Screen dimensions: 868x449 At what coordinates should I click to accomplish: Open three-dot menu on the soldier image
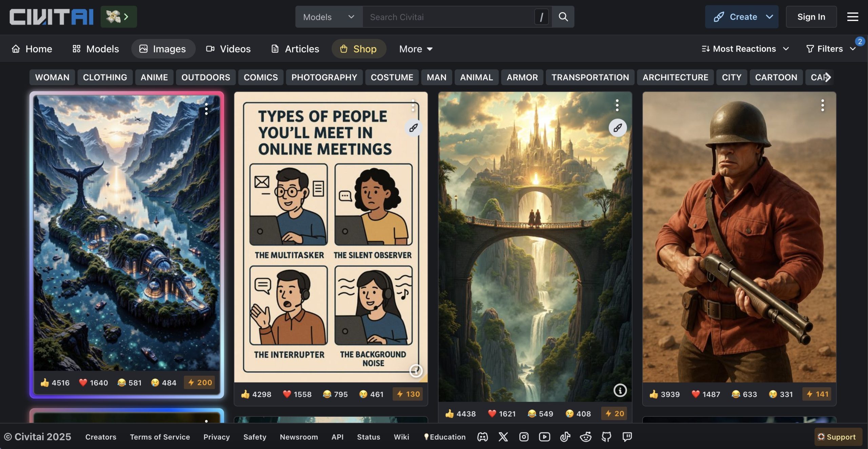click(x=823, y=105)
